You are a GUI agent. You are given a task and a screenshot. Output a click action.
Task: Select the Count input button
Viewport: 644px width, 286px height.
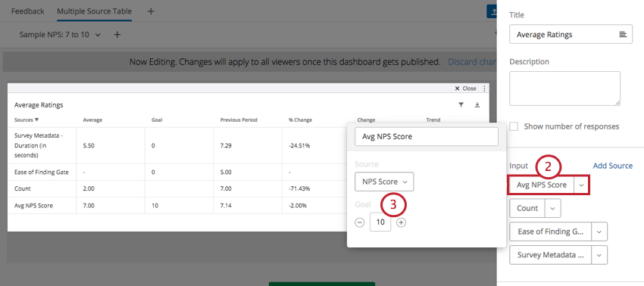coord(527,209)
